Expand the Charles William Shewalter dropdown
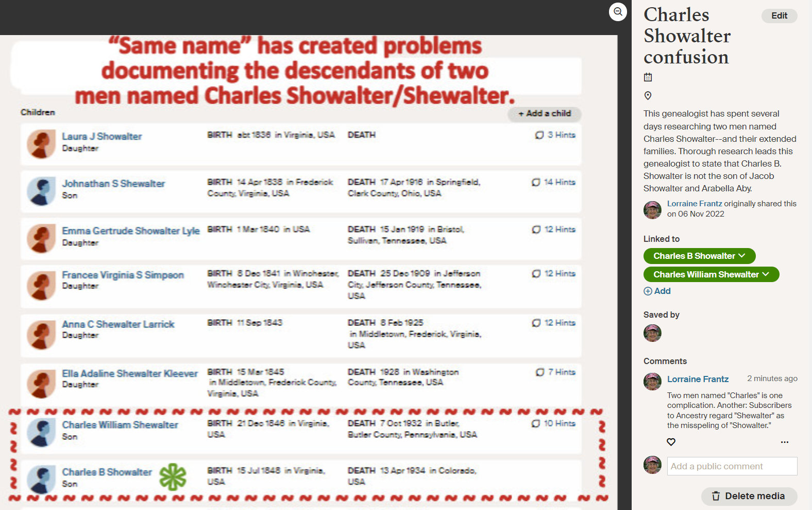812x510 pixels. click(x=766, y=274)
